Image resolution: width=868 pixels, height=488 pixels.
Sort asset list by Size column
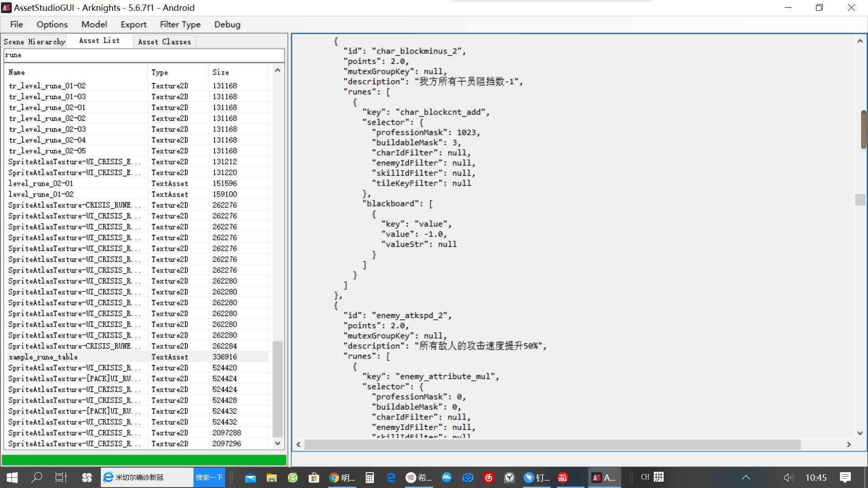click(x=238, y=72)
